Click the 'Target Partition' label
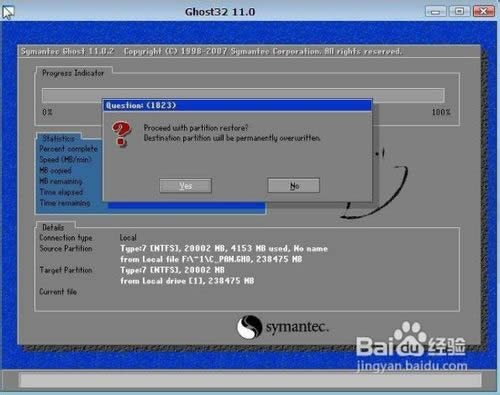500x395 pixels. click(66, 270)
